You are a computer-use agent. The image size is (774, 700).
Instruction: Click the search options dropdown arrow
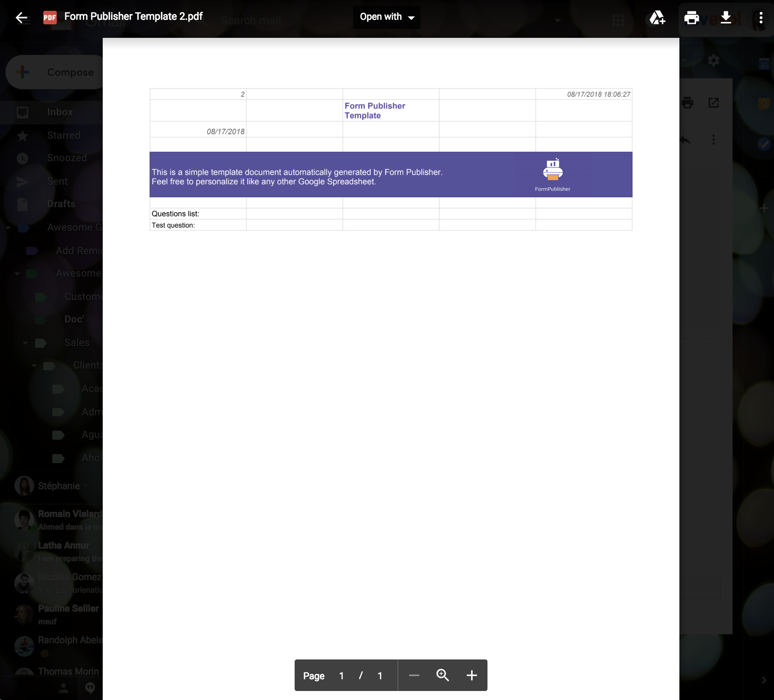[x=558, y=20]
